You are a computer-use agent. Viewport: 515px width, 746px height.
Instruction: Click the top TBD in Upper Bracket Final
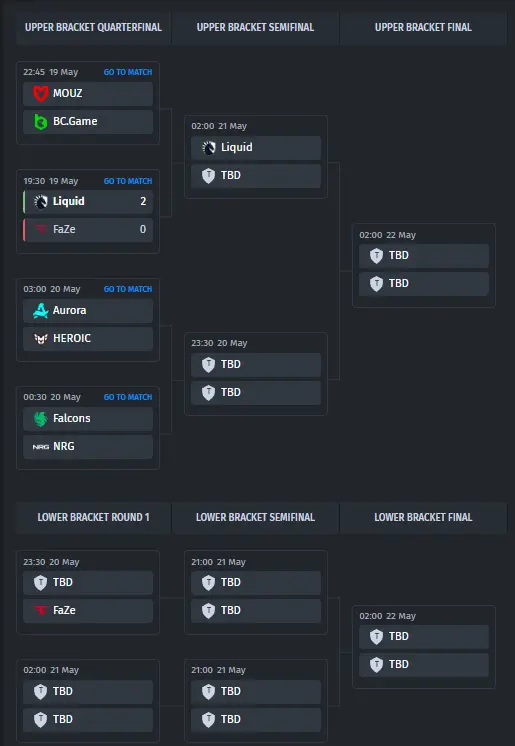[424, 256]
